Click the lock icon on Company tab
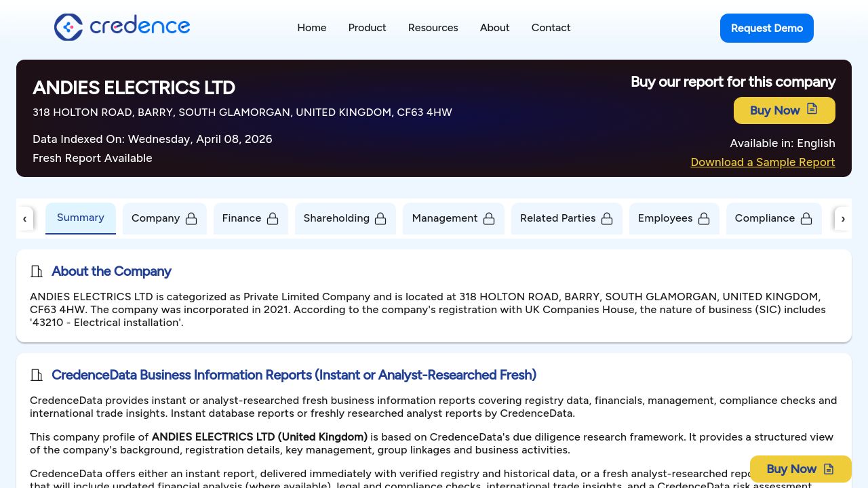Viewport: 868px width, 488px height. point(191,218)
